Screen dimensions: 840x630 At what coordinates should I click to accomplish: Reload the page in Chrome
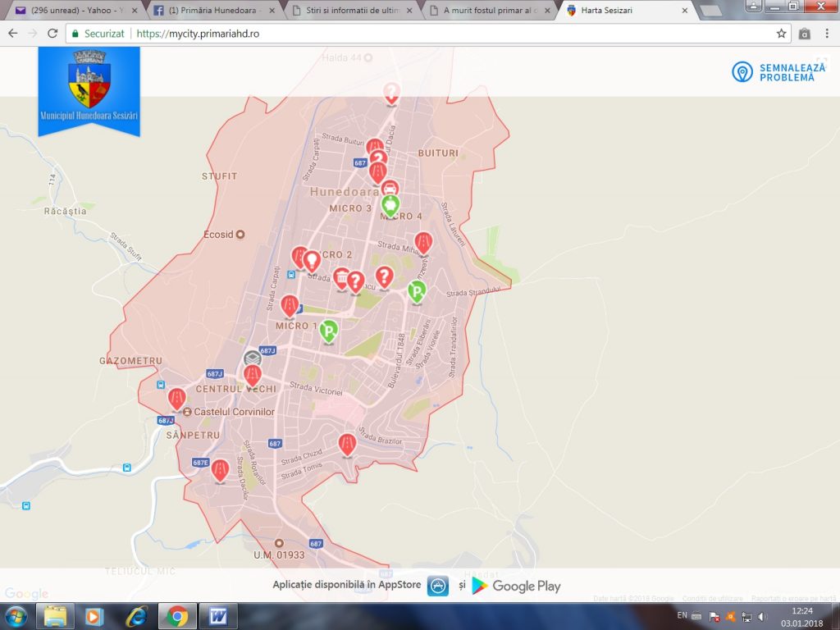click(52, 34)
